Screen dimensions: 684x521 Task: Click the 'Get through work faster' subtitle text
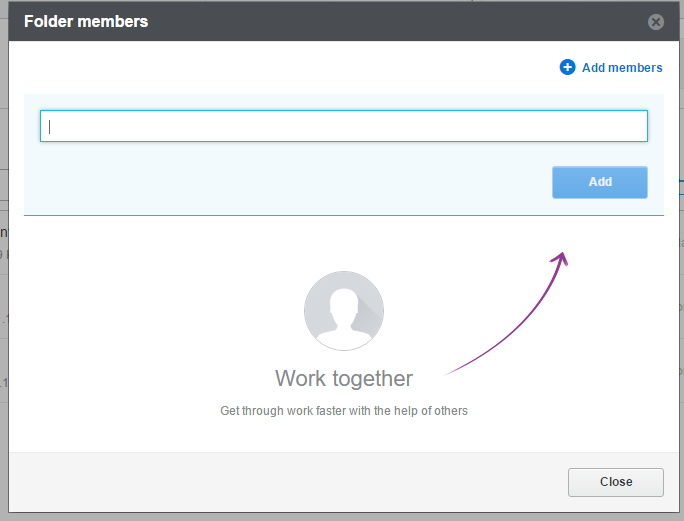click(344, 411)
